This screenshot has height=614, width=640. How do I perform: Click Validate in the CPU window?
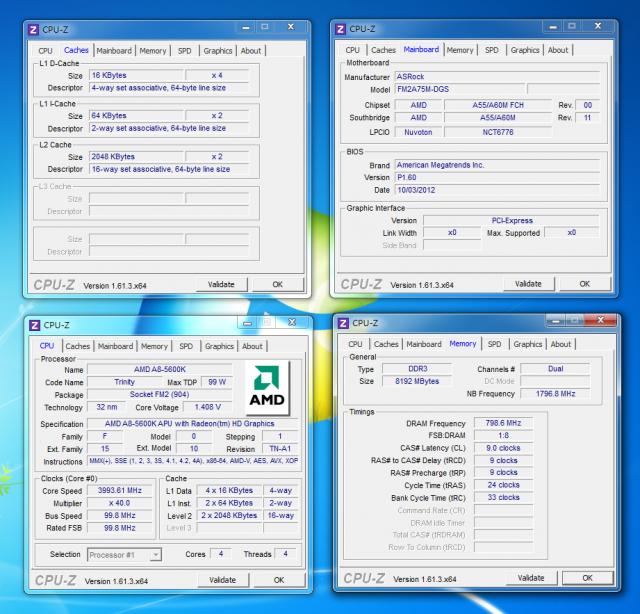tap(223, 580)
